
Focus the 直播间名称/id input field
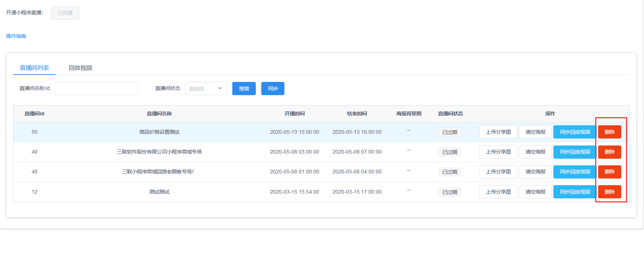tap(96, 89)
